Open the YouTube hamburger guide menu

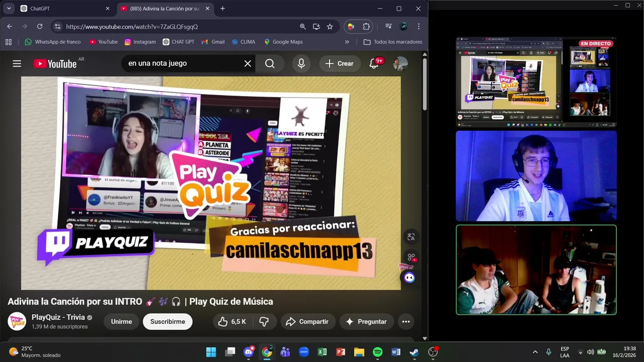click(17, 63)
